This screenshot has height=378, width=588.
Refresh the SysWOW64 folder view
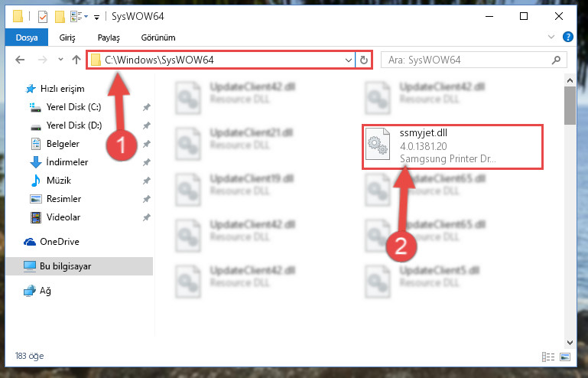pos(363,60)
